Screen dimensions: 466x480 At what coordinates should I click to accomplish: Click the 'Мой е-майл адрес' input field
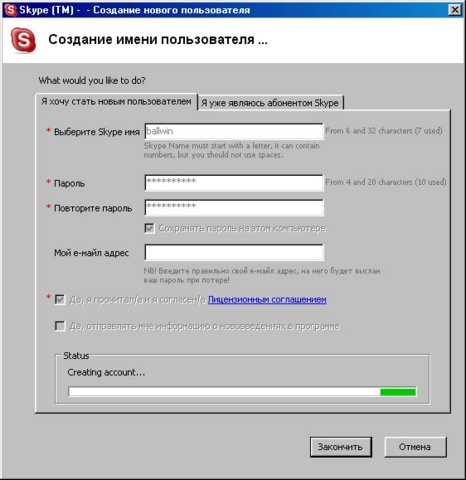234,252
